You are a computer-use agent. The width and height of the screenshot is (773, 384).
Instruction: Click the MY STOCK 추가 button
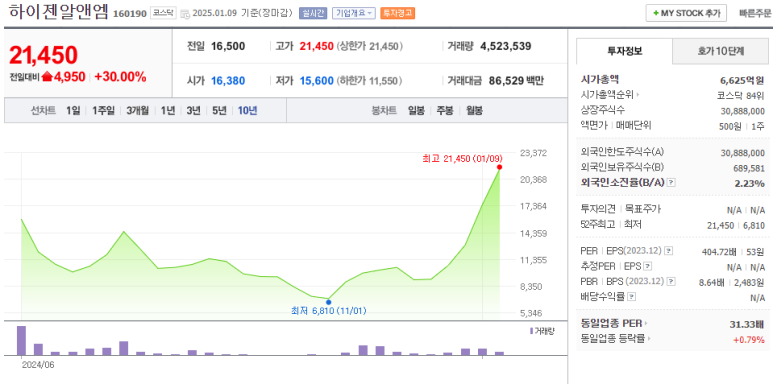coord(686,13)
